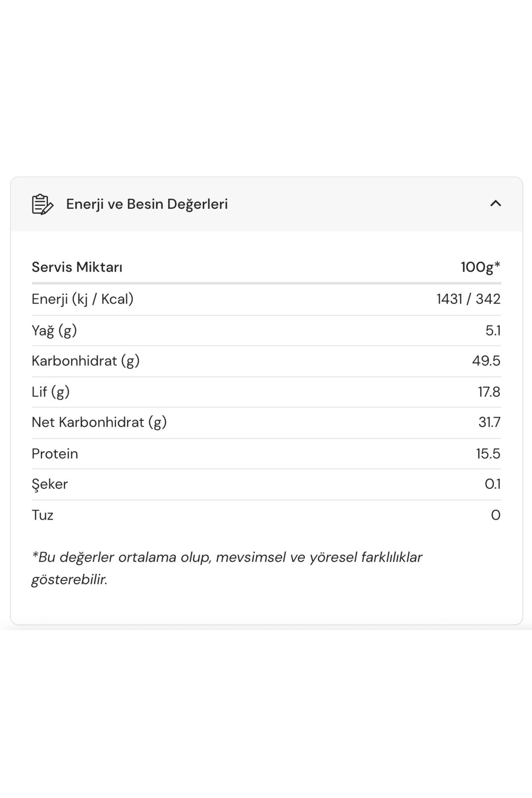This screenshot has height=798, width=532.
Task: Select the Net Karbonhidrat (g) label
Action: pyautogui.click(x=99, y=422)
